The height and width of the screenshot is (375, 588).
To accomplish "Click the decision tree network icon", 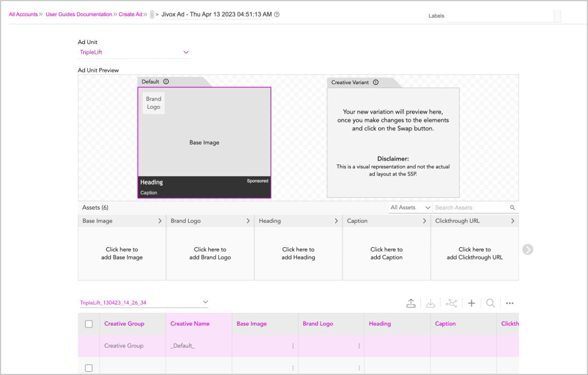I will tap(451, 303).
